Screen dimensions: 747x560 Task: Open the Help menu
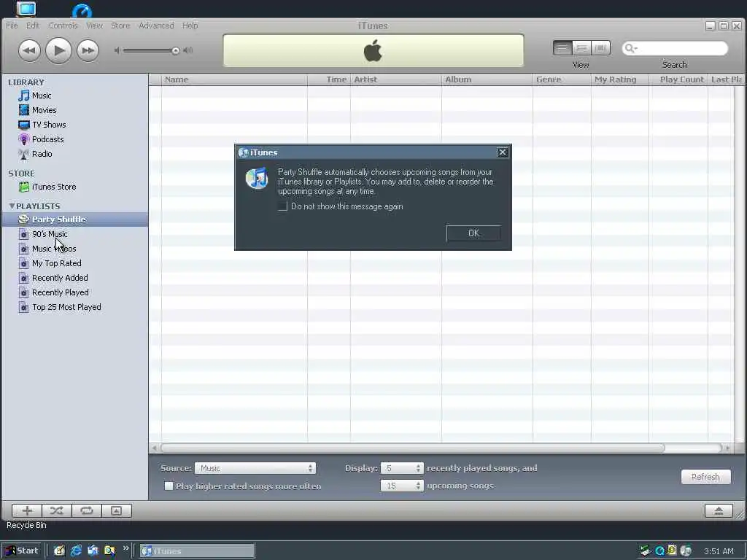click(x=190, y=26)
